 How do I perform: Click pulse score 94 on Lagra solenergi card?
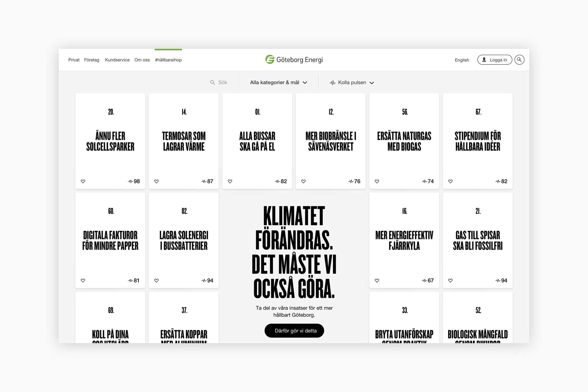(210, 281)
